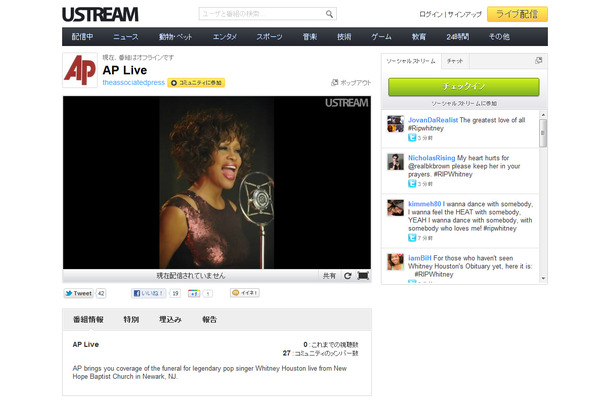Click the search magnifier icon

point(329,14)
